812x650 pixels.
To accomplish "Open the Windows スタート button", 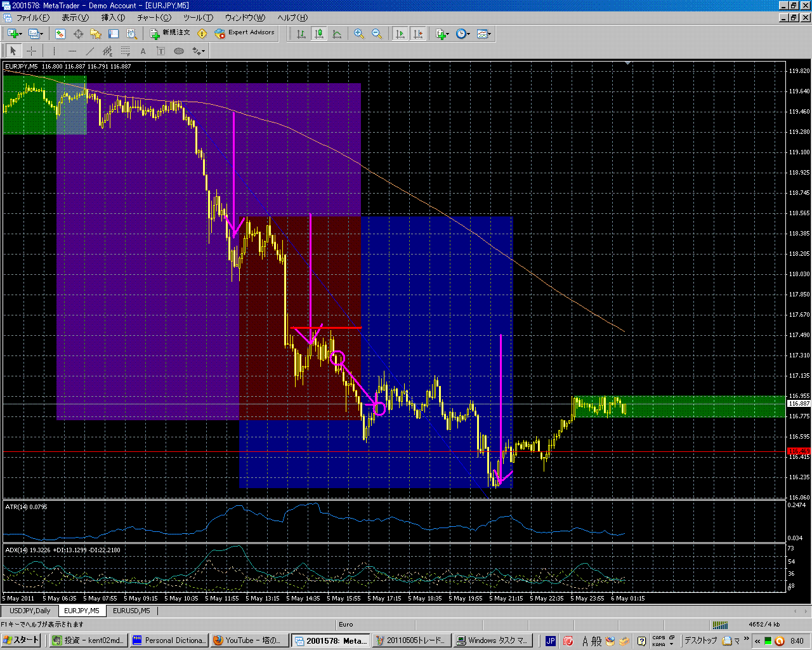I will click(21, 640).
